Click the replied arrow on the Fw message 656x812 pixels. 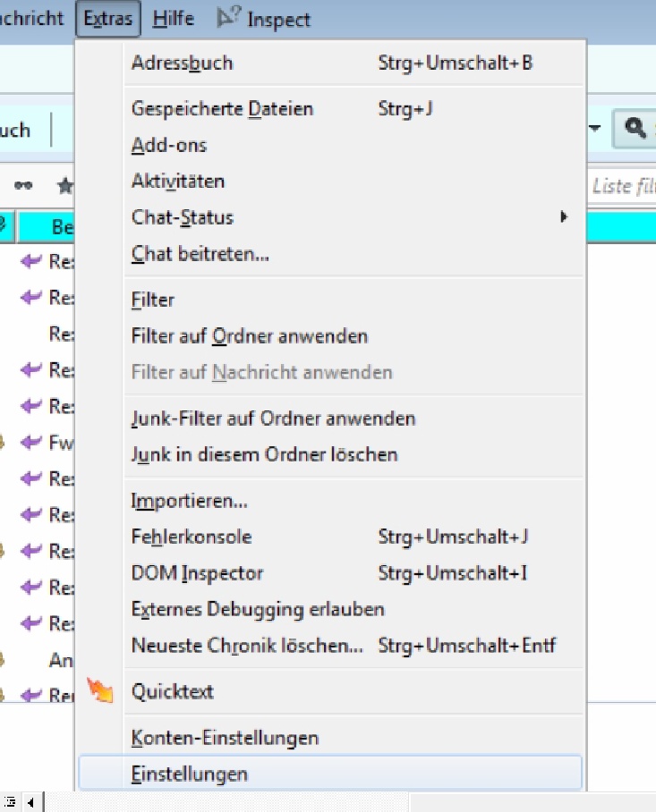[x=32, y=442]
